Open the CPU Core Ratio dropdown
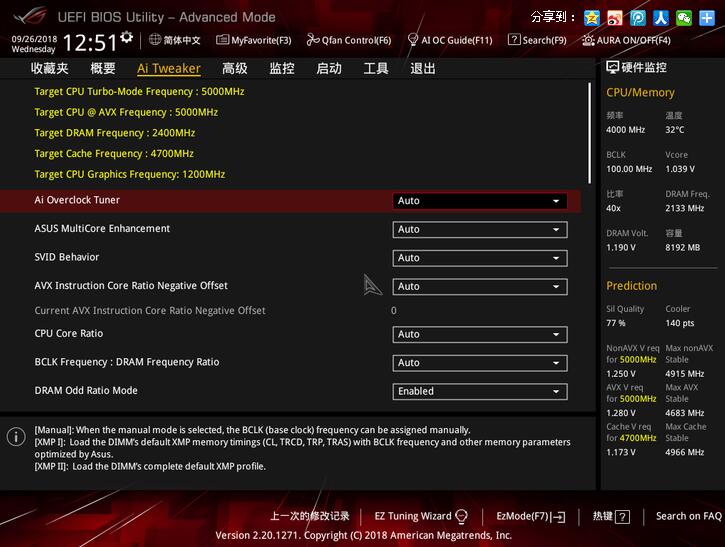 [x=480, y=335]
